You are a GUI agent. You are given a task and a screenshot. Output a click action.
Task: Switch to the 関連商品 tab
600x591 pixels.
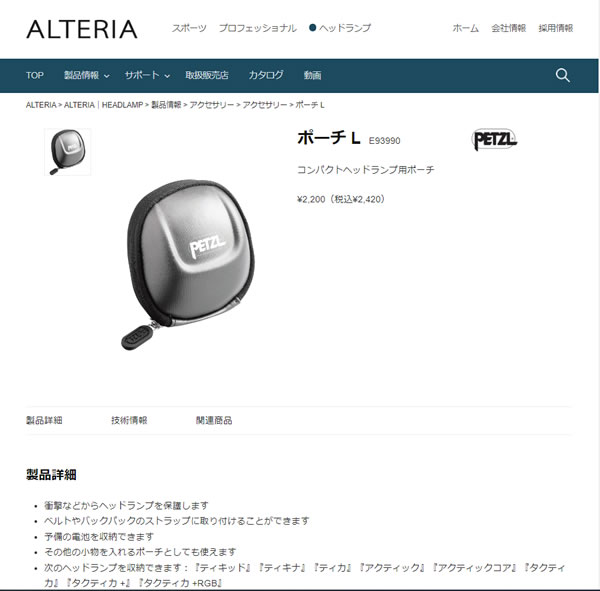pos(214,420)
